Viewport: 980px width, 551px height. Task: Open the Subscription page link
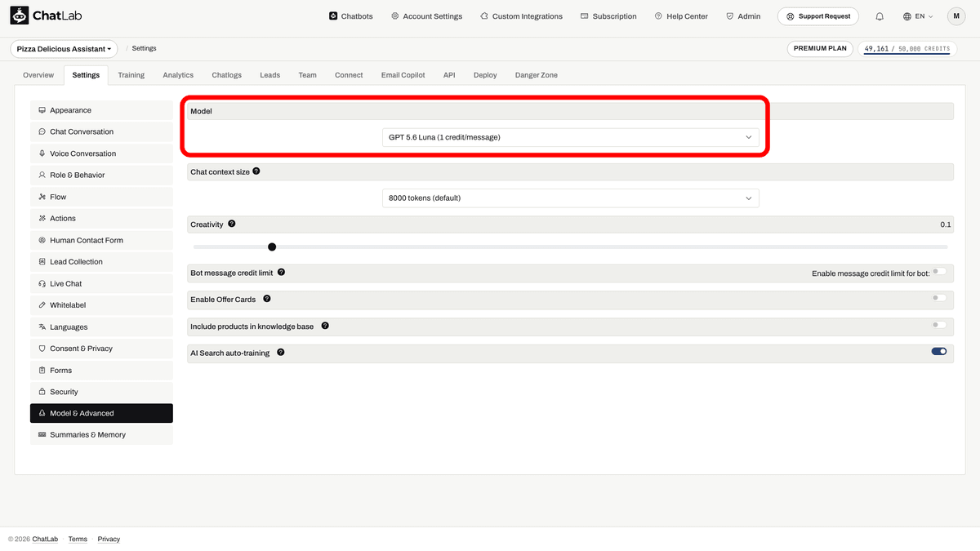608,16
